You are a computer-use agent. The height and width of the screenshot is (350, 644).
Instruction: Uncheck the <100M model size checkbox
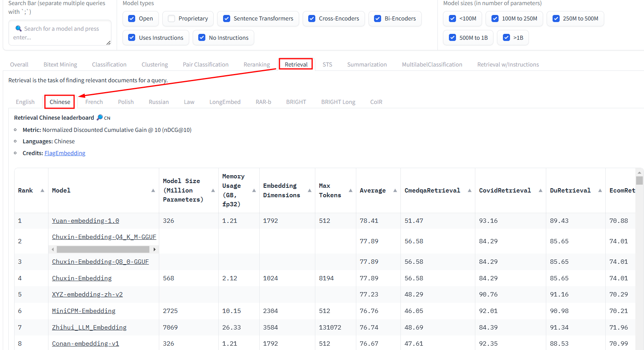(x=452, y=19)
